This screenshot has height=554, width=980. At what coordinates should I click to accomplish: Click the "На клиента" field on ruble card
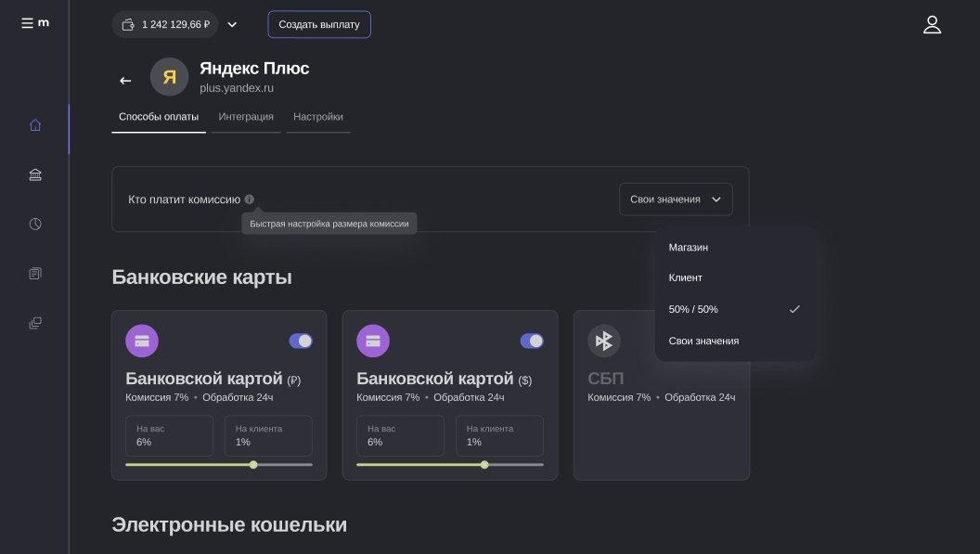(x=268, y=435)
